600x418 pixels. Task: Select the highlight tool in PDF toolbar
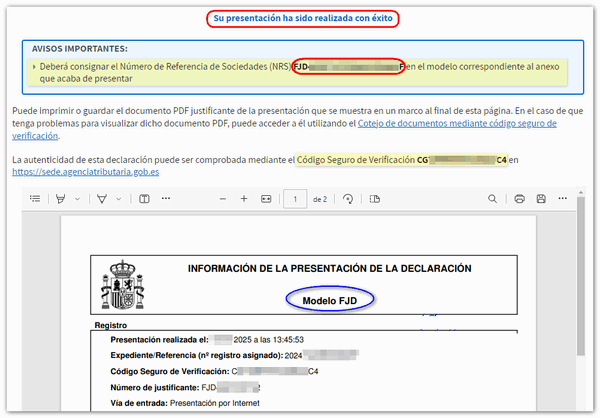click(61, 199)
